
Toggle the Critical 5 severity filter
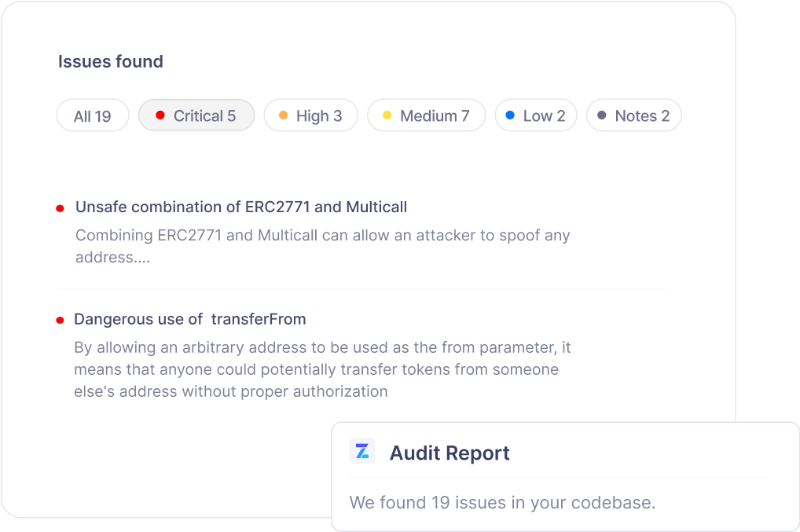pos(196,115)
